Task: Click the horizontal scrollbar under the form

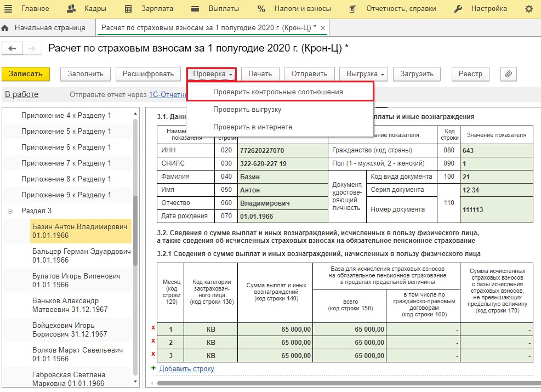Action: [349, 383]
